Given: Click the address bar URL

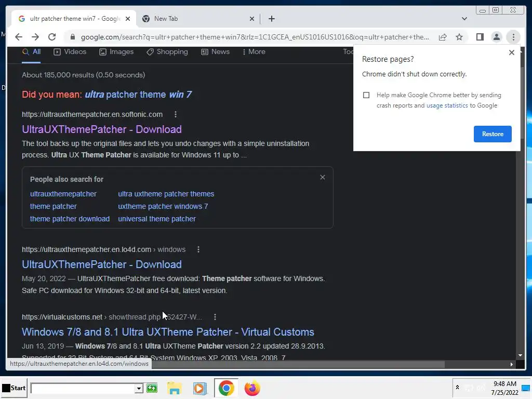Looking at the screenshot, I should [x=255, y=37].
